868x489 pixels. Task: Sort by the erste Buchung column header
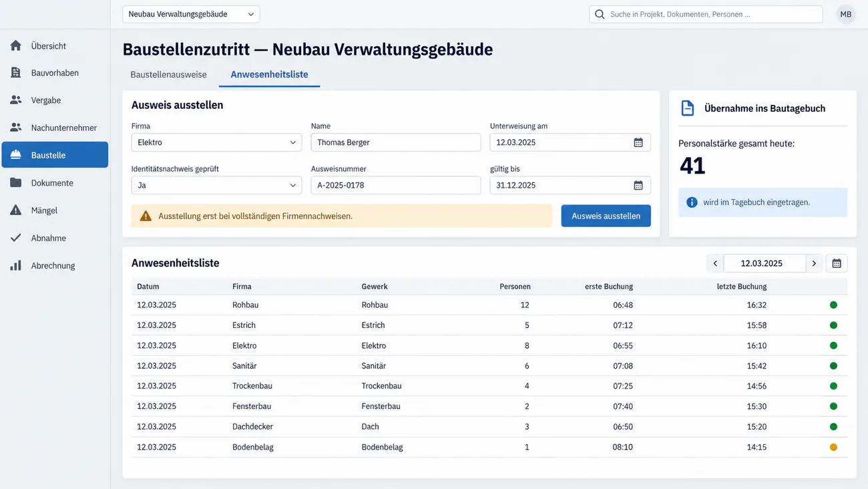609,286
